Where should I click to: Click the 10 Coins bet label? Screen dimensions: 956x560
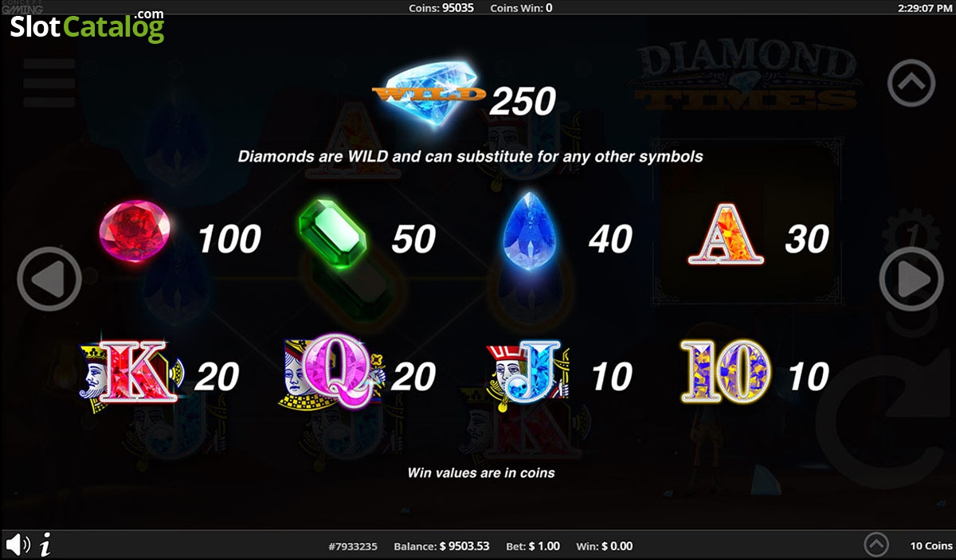pos(931,546)
